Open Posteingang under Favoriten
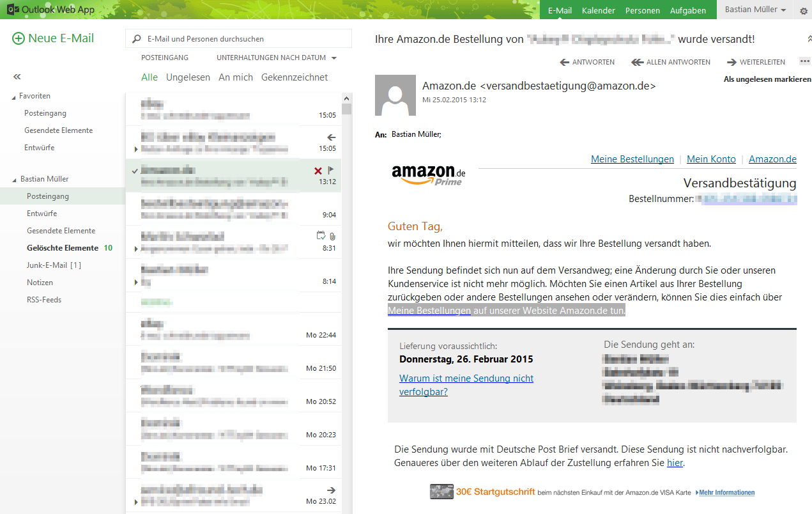Image resolution: width=812 pixels, height=514 pixels. (45, 113)
